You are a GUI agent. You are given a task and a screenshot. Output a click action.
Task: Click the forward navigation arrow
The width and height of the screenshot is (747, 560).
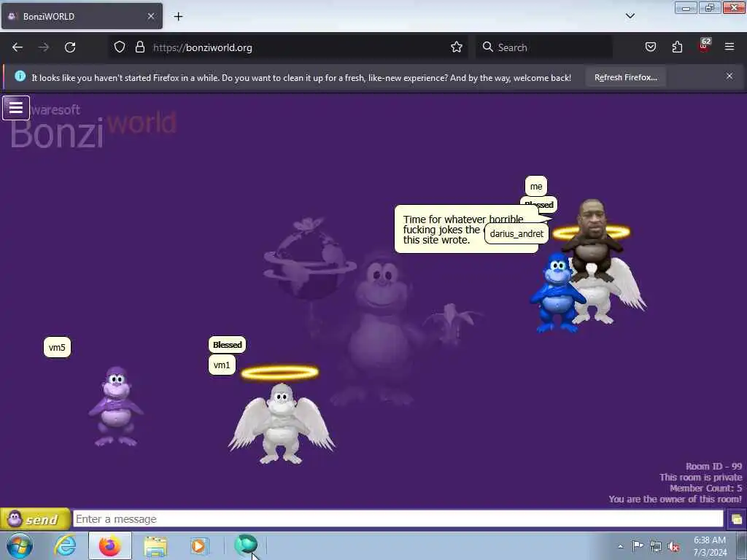[x=44, y=47]
